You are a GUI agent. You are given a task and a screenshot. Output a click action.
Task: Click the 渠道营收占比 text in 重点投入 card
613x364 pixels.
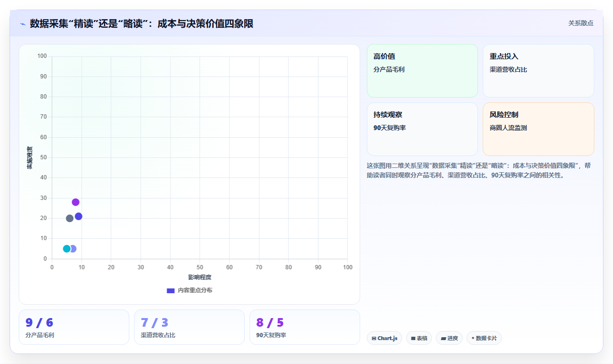tap(508, 69)
